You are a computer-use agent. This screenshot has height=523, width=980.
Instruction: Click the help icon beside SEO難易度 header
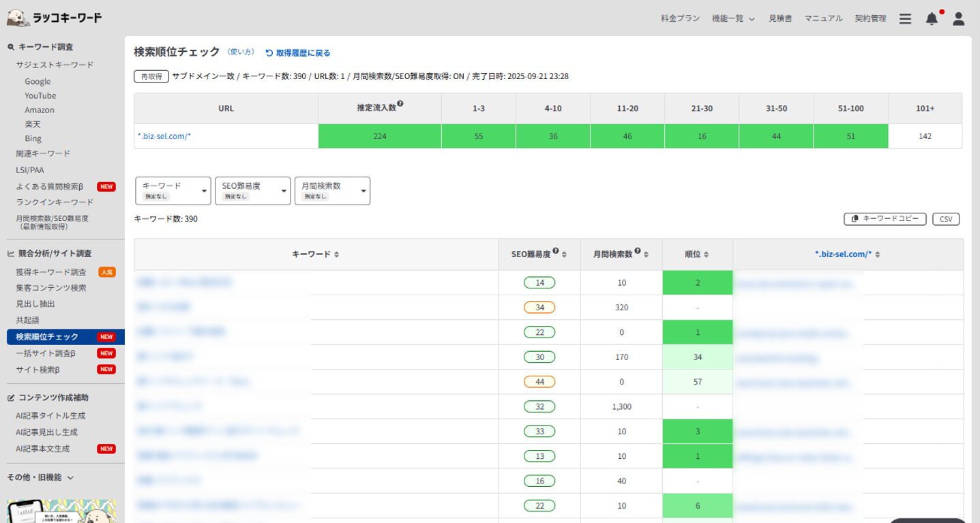[556, 251]
